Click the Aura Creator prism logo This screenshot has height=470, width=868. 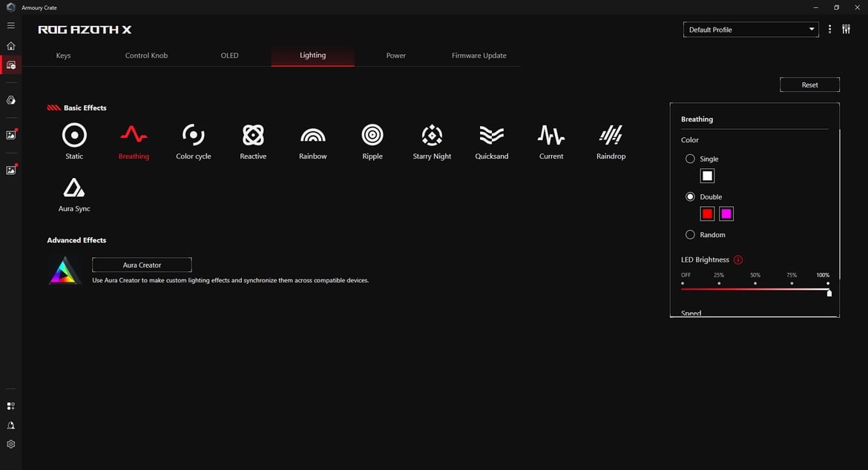point(65,271)
